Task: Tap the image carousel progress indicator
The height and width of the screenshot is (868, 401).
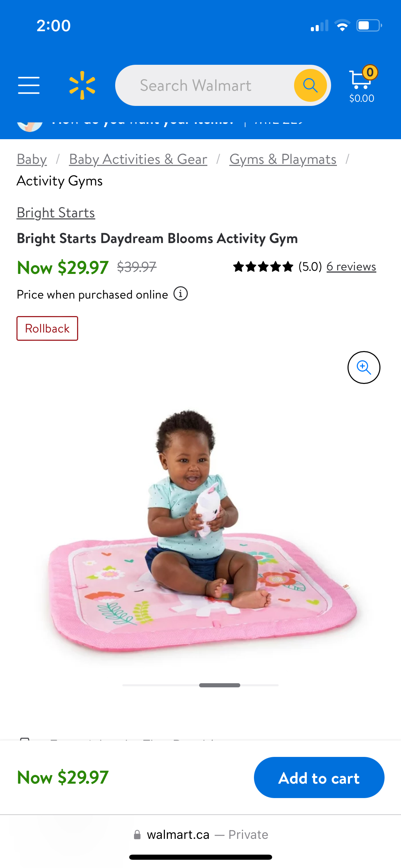Action: [x=200, y=685]
